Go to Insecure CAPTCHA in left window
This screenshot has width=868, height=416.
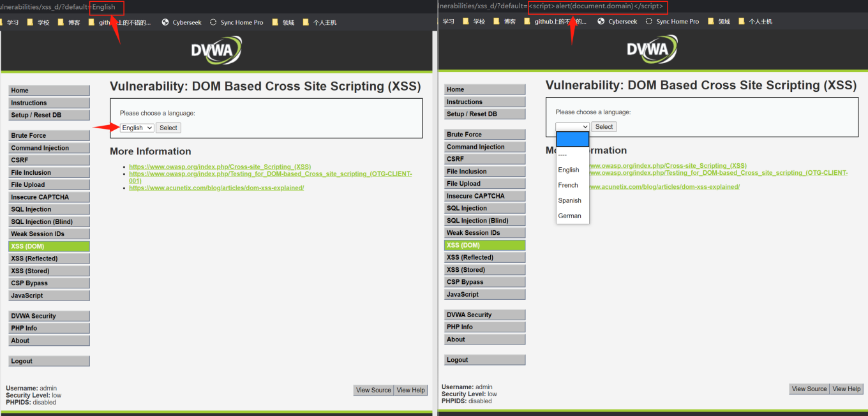pos(49,197)
